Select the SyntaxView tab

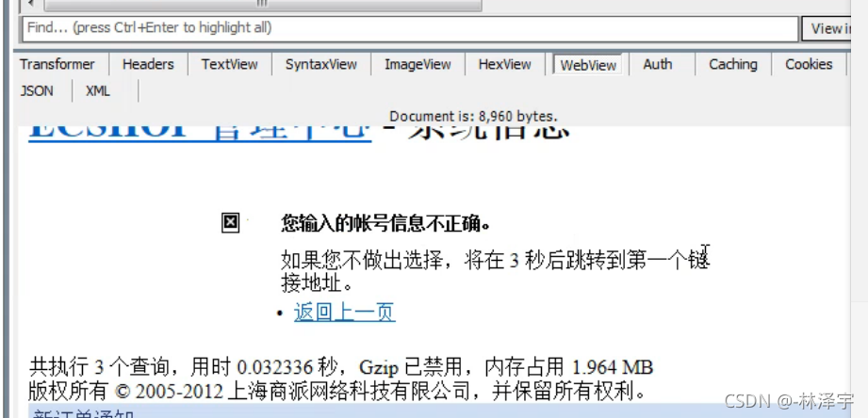point(321,65)
